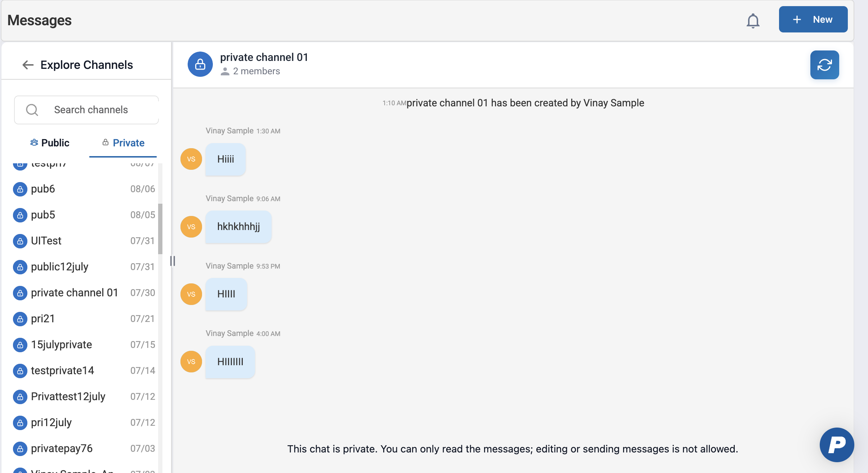The height and width of the screenshot is (473, 868).
Task: Click the VS avatar next to Hiiii
Action: [191, 159]
